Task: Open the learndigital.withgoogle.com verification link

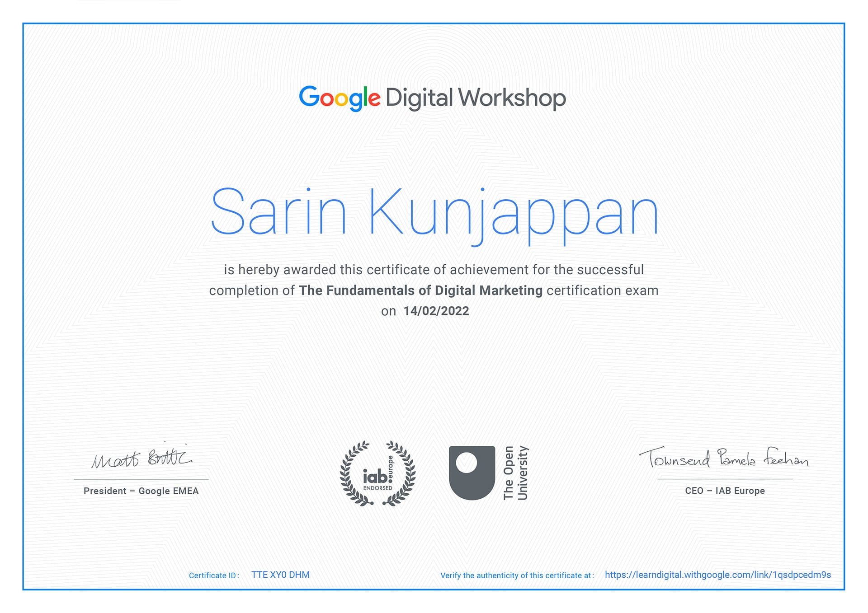Action: click(x=717, y=575)
